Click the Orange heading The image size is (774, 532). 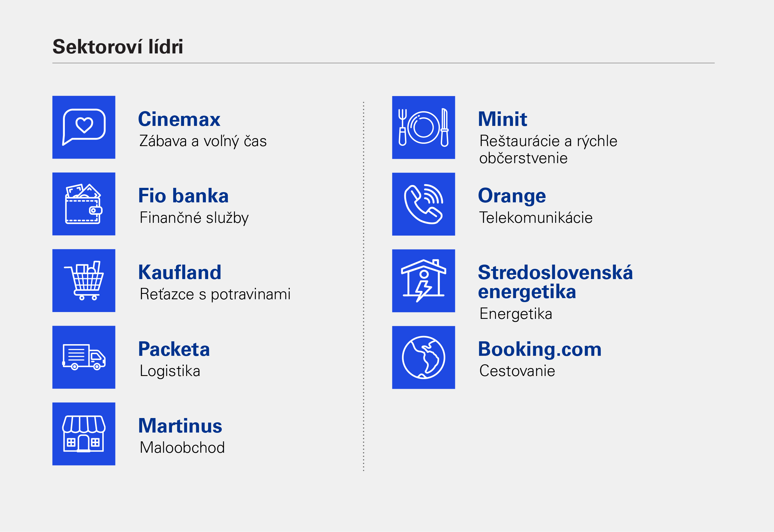(512, 196)
